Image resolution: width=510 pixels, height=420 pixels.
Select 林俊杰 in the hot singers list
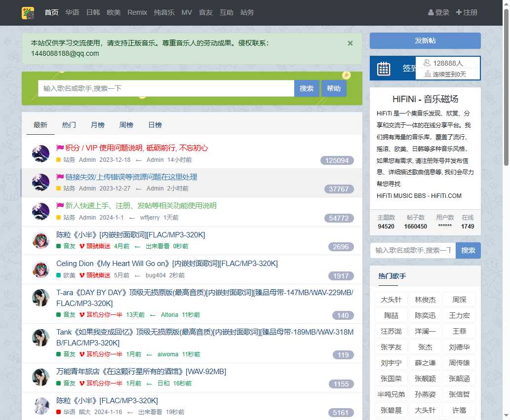pos(425,299)
